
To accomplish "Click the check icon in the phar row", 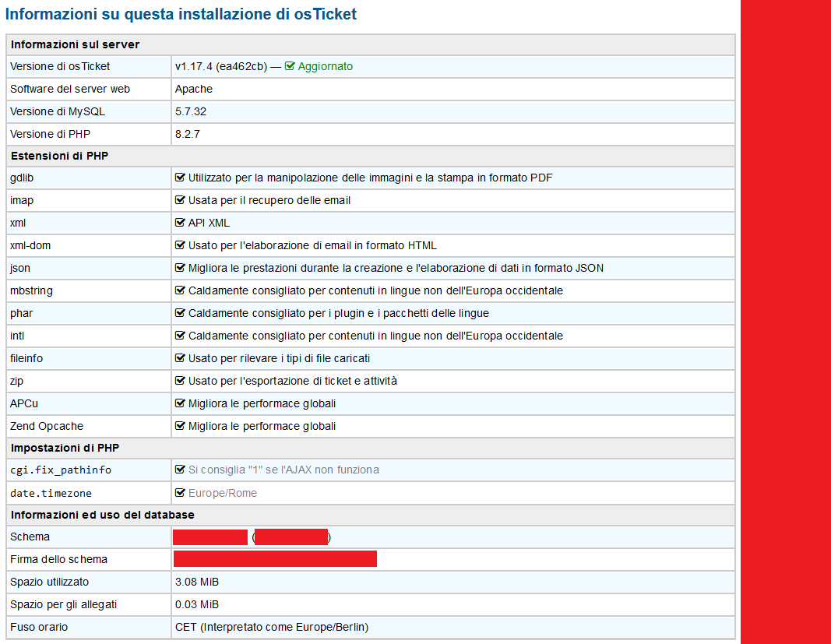I will coord(180,313).
